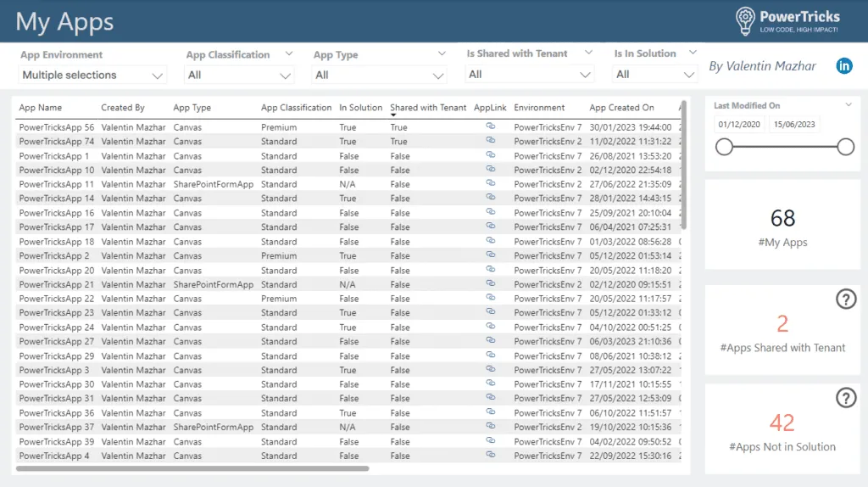Expand Is Shared with Tenant header chevron

588,53
